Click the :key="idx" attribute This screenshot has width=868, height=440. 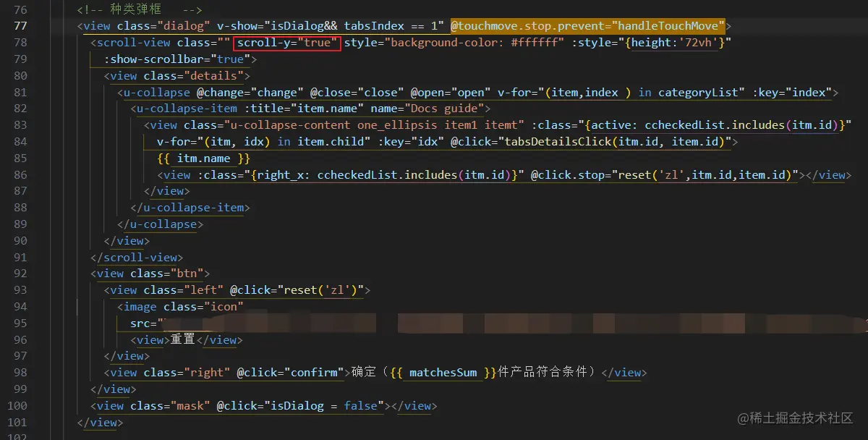click(410, 142)
